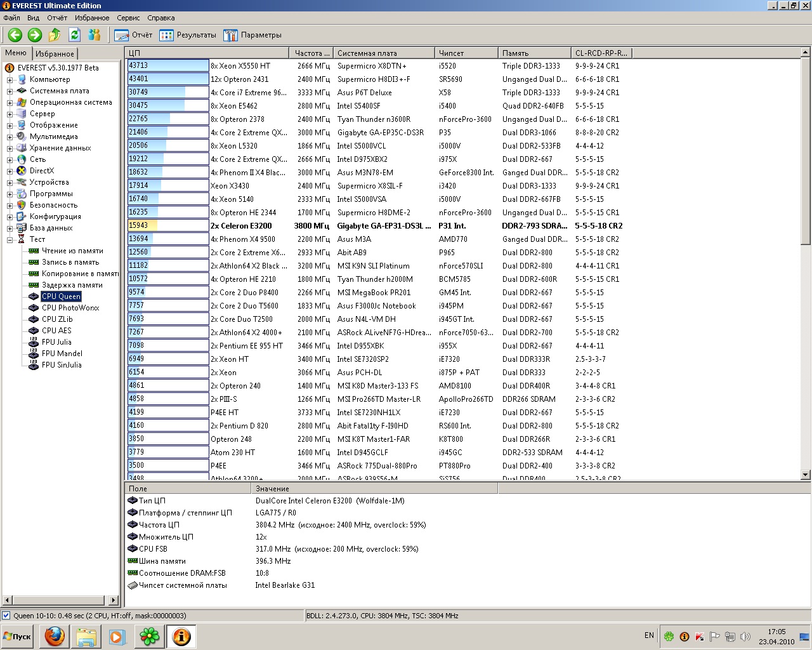Viewport: 812px width, 650px height.
Task: Open the Результаты toolbar button
Action: coord(188,35)
